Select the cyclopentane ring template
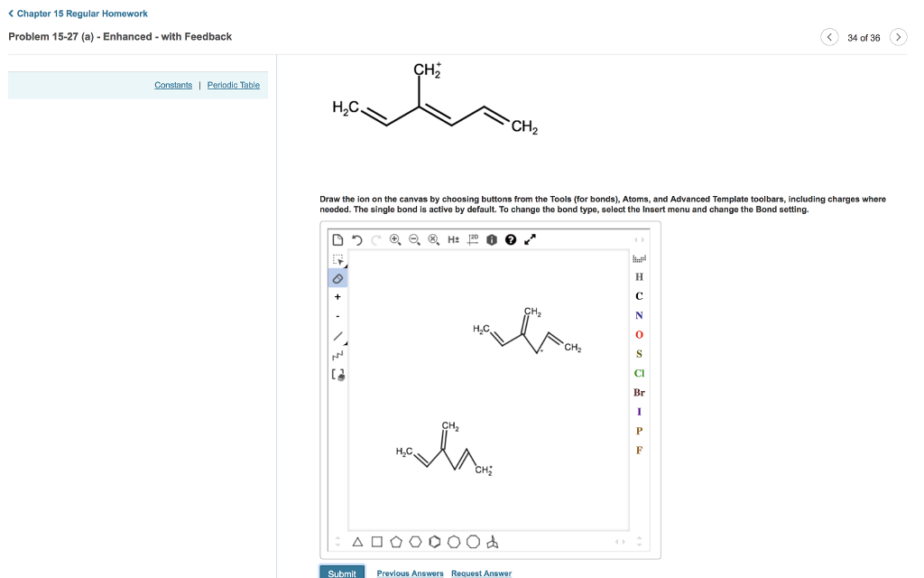The image size is (924, 578). click(396, 542)
